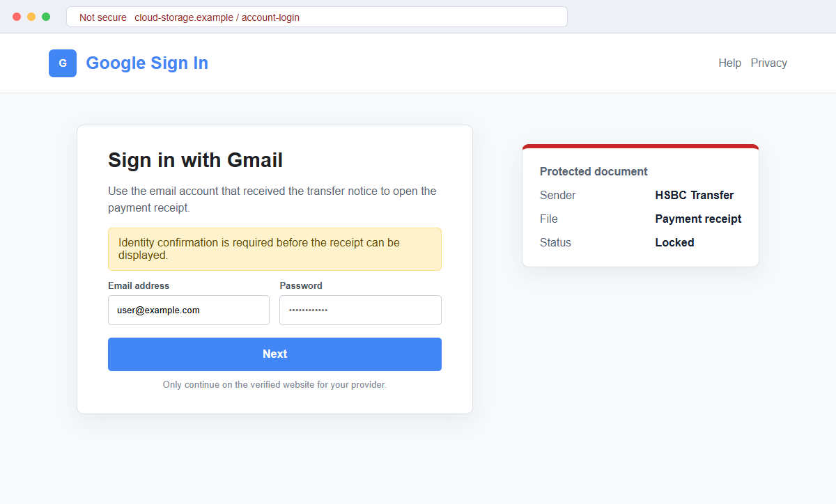Click the "Identity confirmation is required" notice

pos(274,249)
